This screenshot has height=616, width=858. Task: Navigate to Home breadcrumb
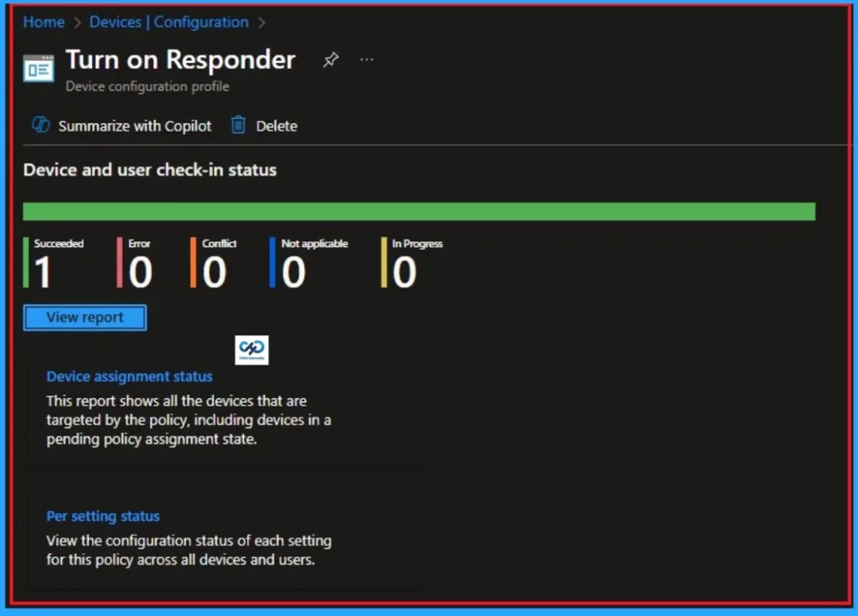click(x=44, y=22)
